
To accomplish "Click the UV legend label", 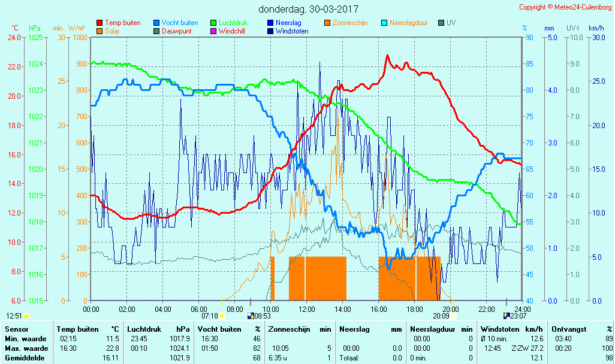I will 451,23.
